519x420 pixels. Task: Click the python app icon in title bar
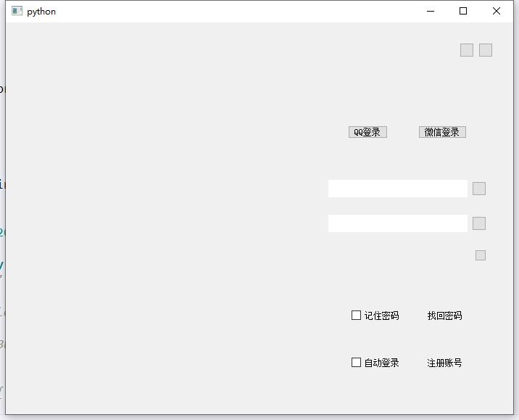tap(17, 11)
